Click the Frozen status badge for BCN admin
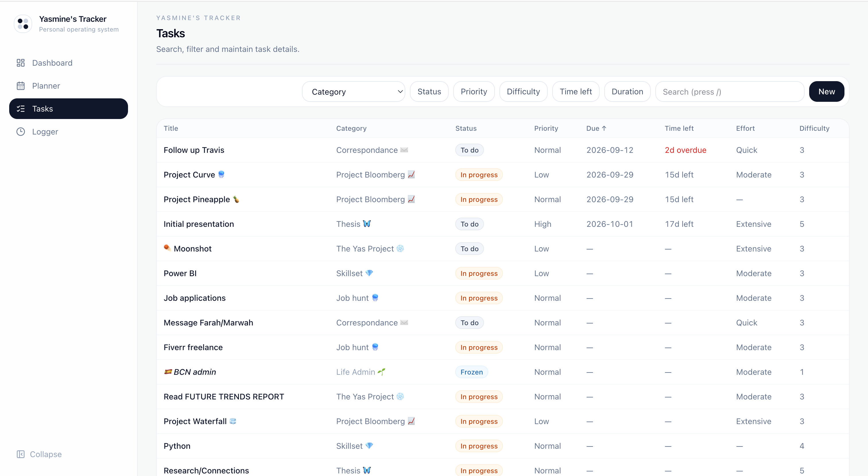 tap(471, 372)
